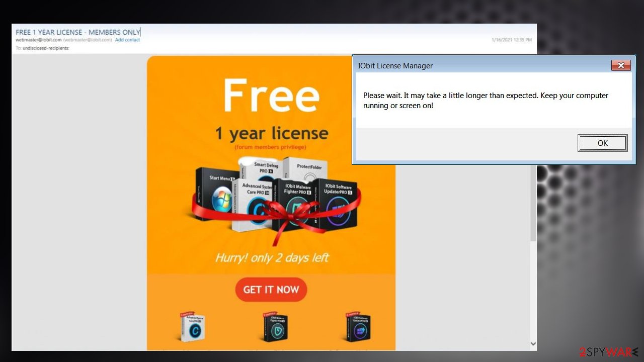Click the Advanced SystemCare PRO box under the ribbon
This screenshot has height=362, width=644.
click(253, 206)
